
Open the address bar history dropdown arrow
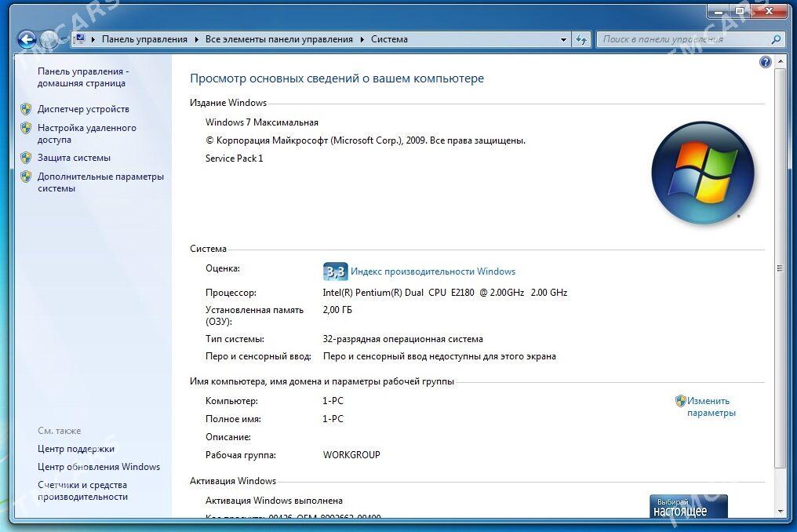(x=563, y=39)
